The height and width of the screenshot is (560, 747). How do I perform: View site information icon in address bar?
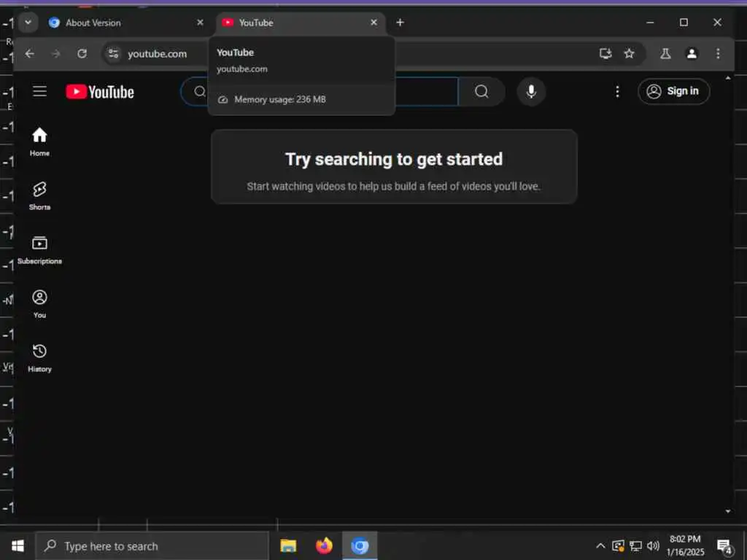tap(113, 54)
